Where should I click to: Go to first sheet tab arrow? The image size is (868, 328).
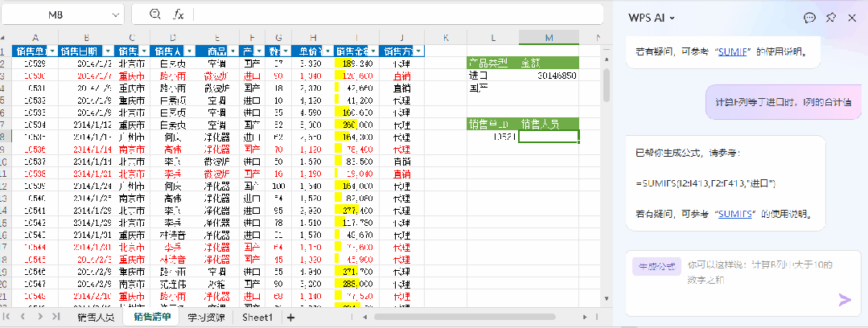[7, 317]
